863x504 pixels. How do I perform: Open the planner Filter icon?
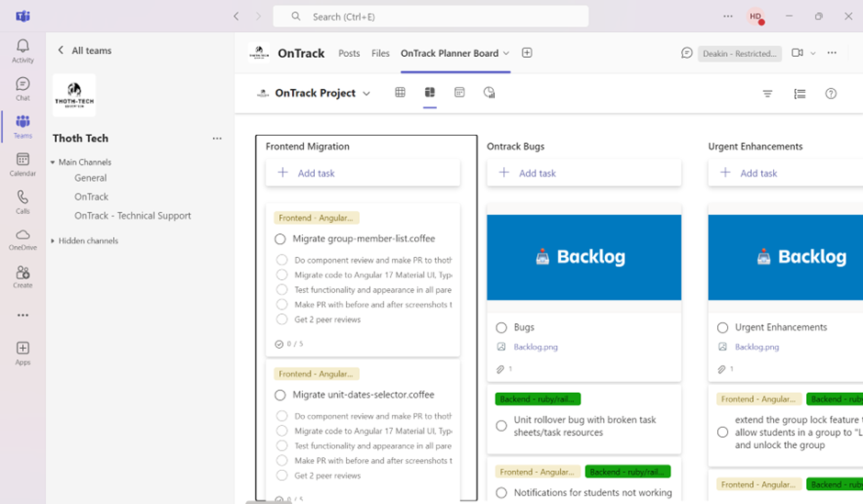[768, 94]
